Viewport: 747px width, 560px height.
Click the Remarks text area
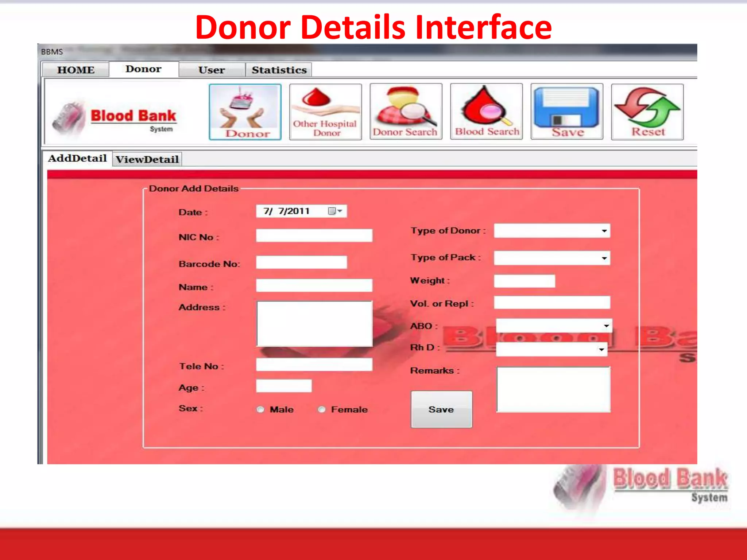click(x=553, y=389)
